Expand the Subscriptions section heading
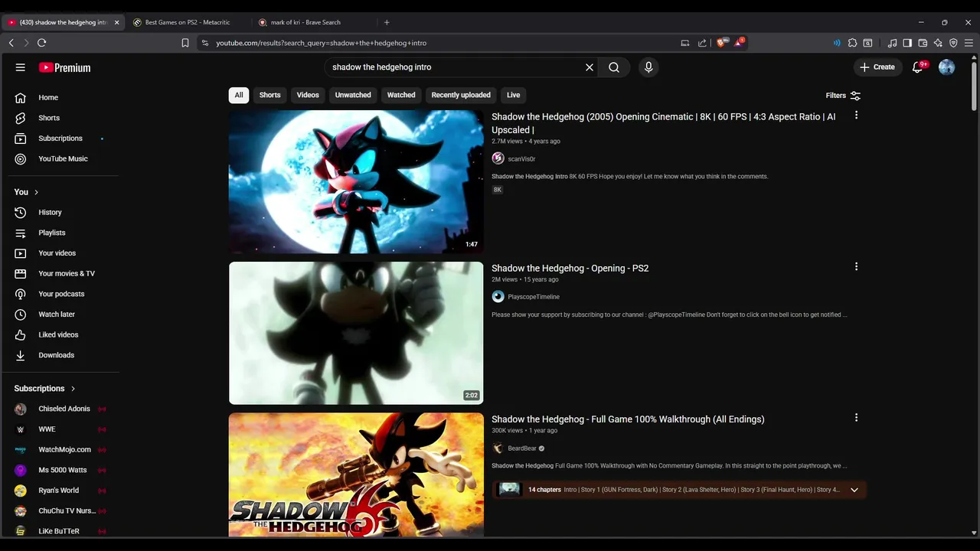This screenshot has width=980, height=551. tap(45, 389)
